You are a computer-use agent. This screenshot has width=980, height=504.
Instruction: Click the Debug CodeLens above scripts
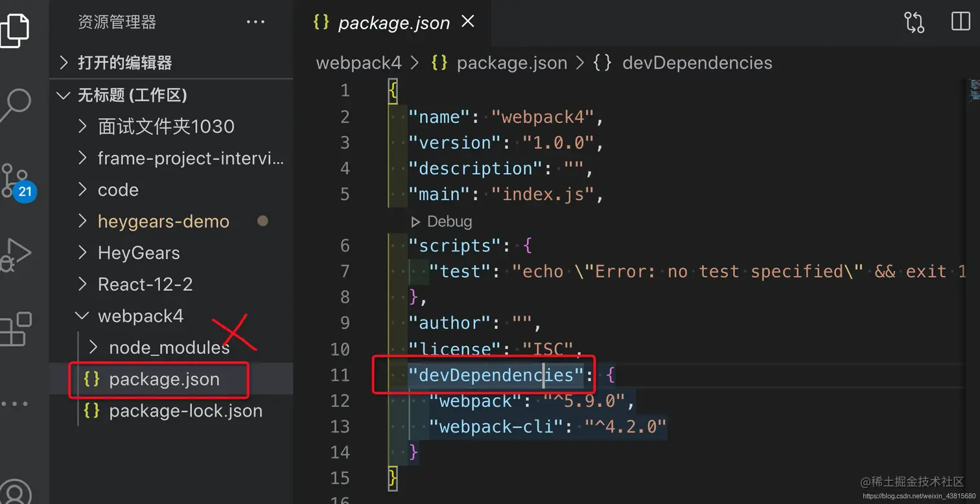441,222
